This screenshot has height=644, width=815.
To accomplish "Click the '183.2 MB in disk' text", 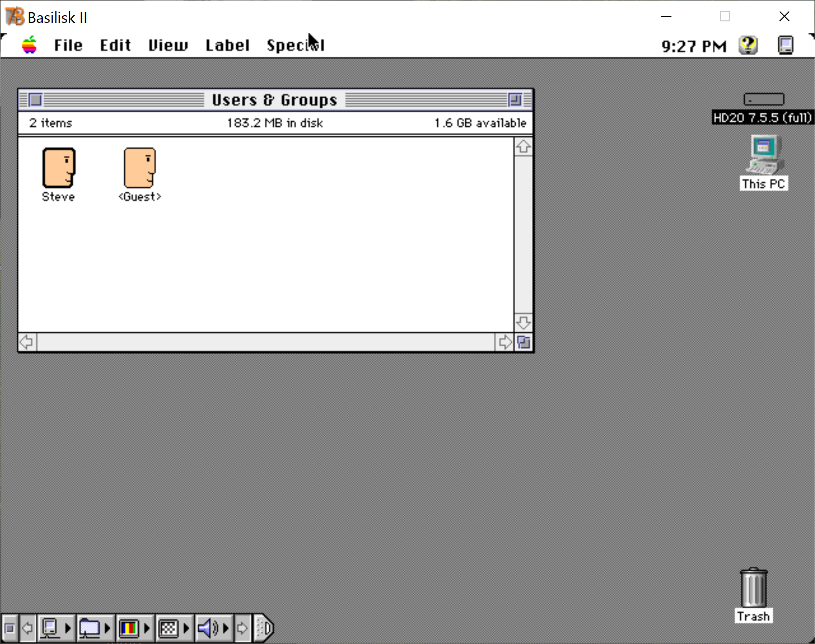I will pos(275,123).
